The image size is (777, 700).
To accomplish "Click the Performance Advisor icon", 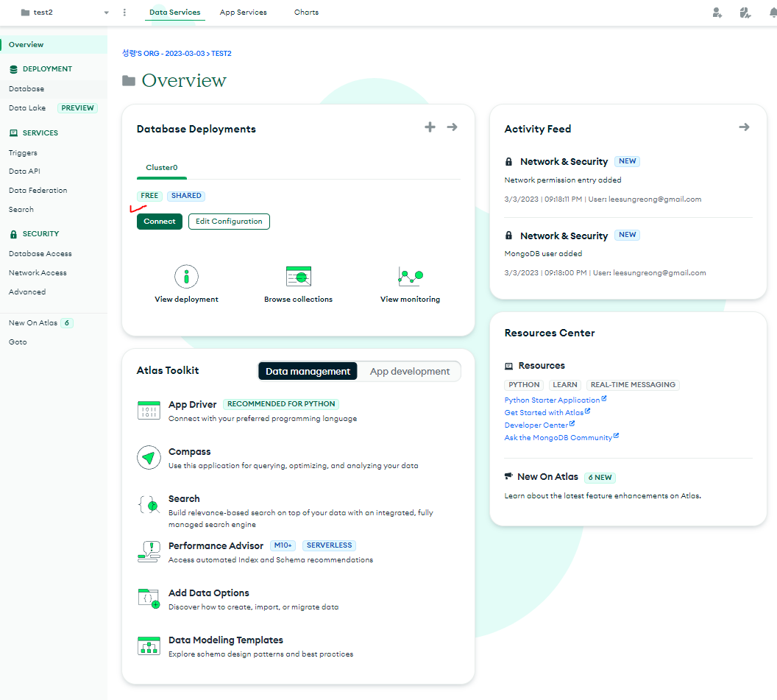I will pyautogui.click(x=149, y=552).
